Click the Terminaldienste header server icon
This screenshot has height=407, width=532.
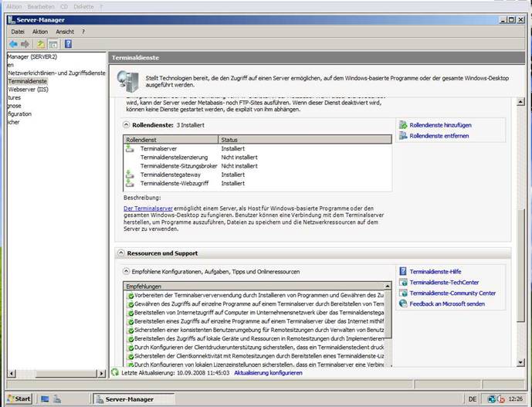point(128,81)
